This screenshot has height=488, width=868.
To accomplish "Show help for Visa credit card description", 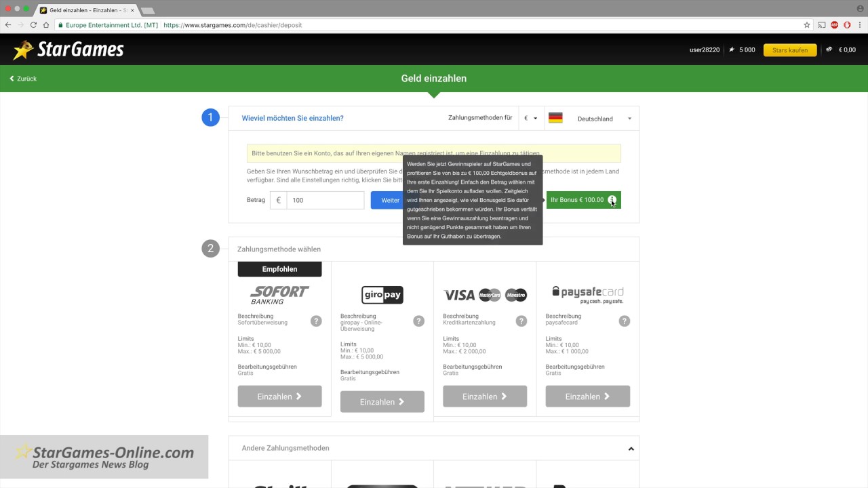I will (x=521, y=321).
